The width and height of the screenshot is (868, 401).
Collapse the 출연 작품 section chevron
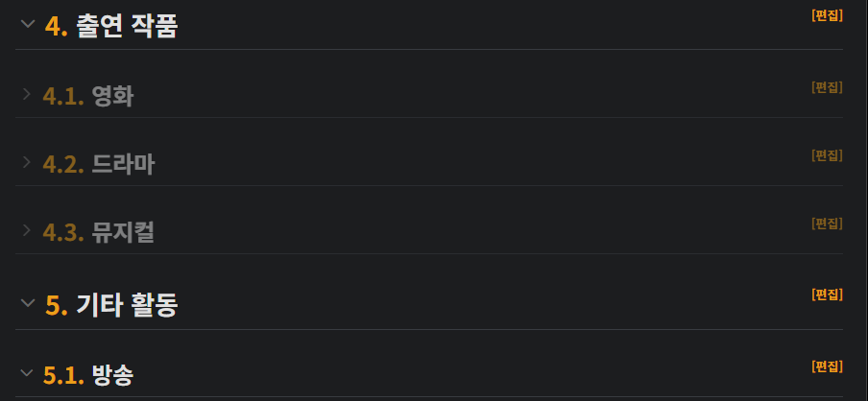(x=27, y=24)
